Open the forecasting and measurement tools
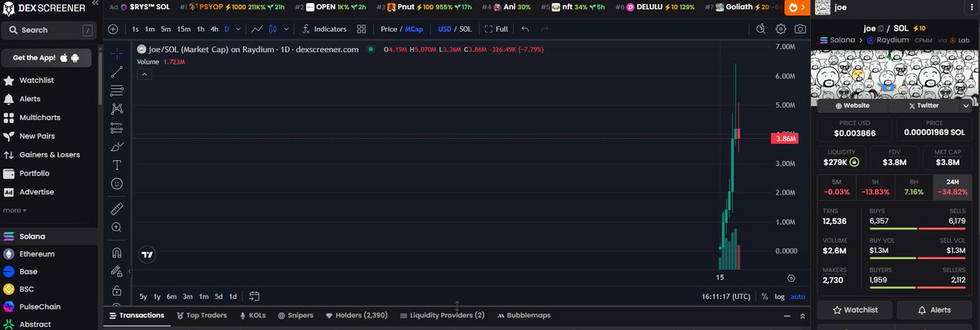 coord(117,127)
